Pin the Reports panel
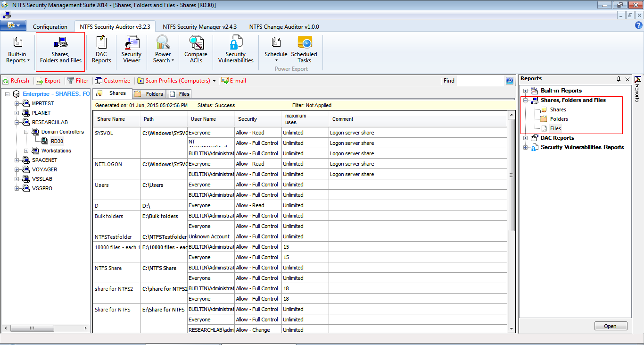The image size is (644, 345). [x=619, y=79]
